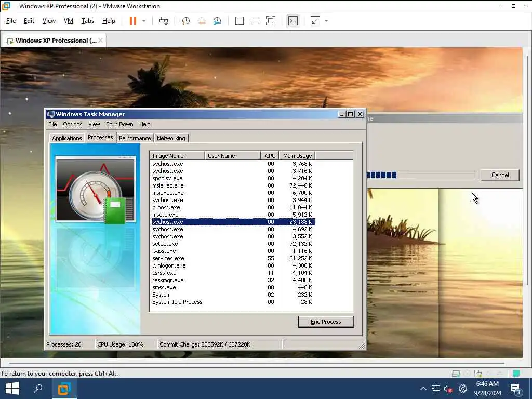Select the msdtc.exe process
Screen dimensions: 532x399
(x=233, y=215)
